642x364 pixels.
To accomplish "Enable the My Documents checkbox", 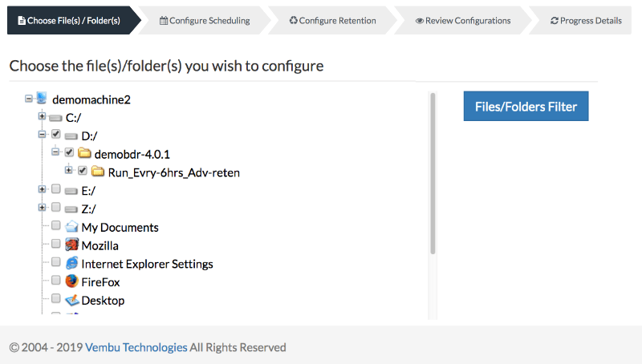I will tap(56, 227).
